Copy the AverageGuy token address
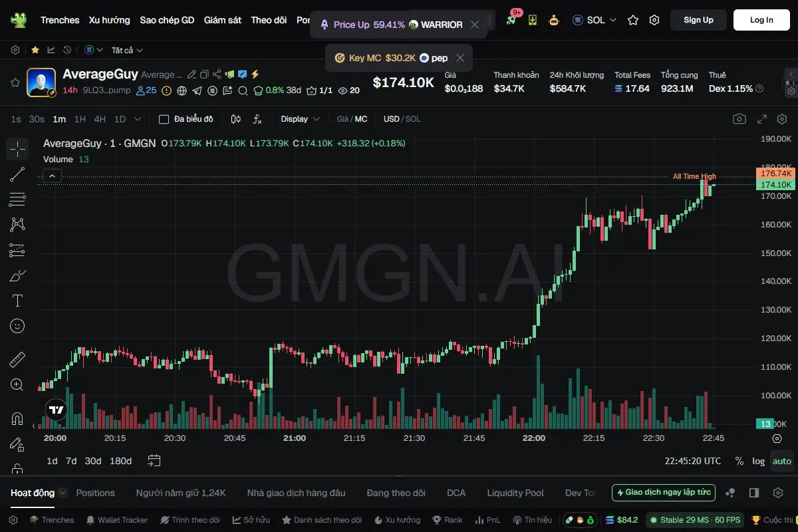Image resolution: width=798 pixels, height=532 pixels. [205, 74]
